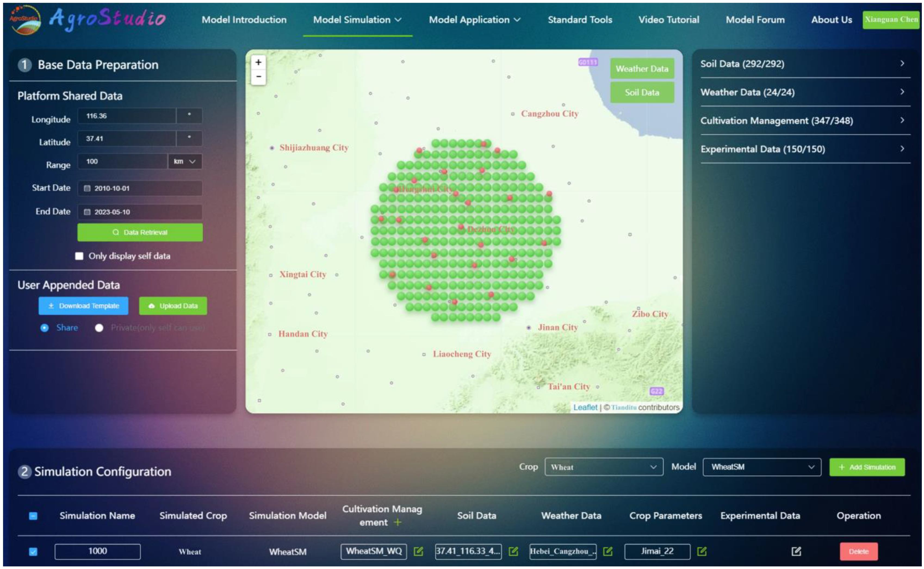Open Standard Tools page

pyautogui.click(x=580, y=20)
